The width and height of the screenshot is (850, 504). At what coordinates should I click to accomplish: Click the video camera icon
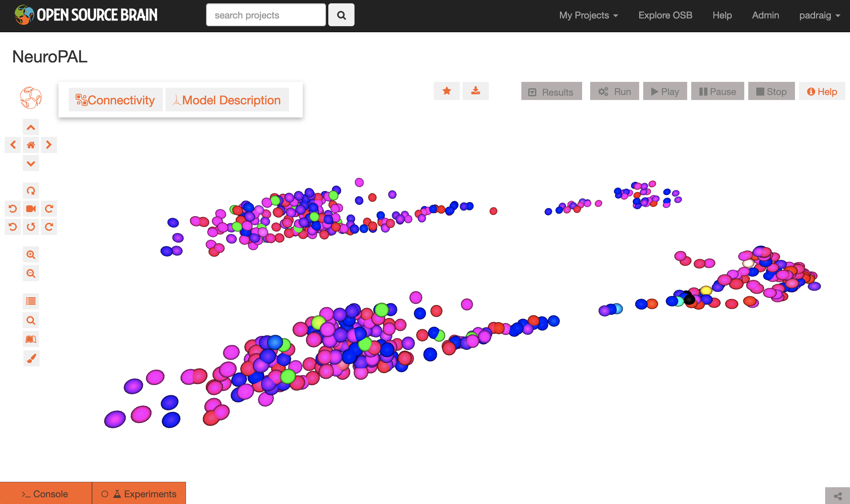[31, 208]
